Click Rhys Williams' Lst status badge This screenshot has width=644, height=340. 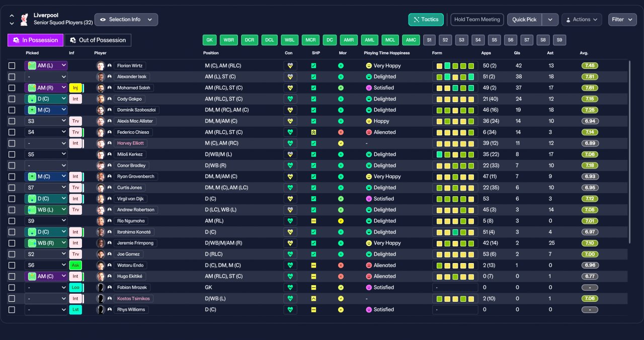(75, 309)
